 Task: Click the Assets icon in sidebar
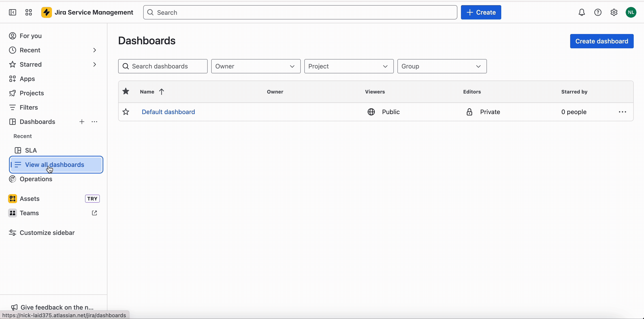(13, 199)
